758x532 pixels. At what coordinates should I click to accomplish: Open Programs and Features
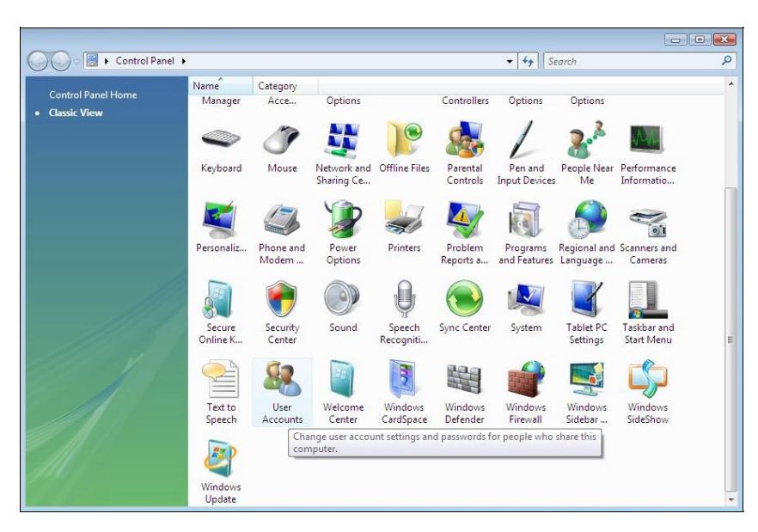pyautogui.click(x=526, y=234)
